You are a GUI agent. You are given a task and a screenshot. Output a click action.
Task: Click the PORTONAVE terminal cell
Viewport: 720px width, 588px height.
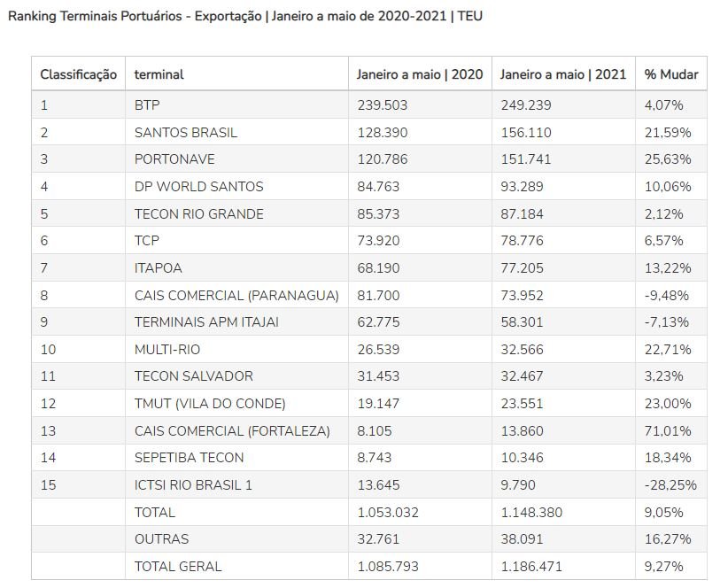coord(174,159)
